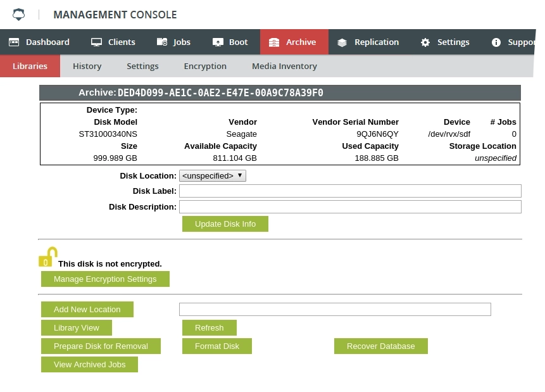The height and width of the screenshot is (392, 545).
Task: Click the Boot icon in navigation bar
Action: (x=218, y=42)
